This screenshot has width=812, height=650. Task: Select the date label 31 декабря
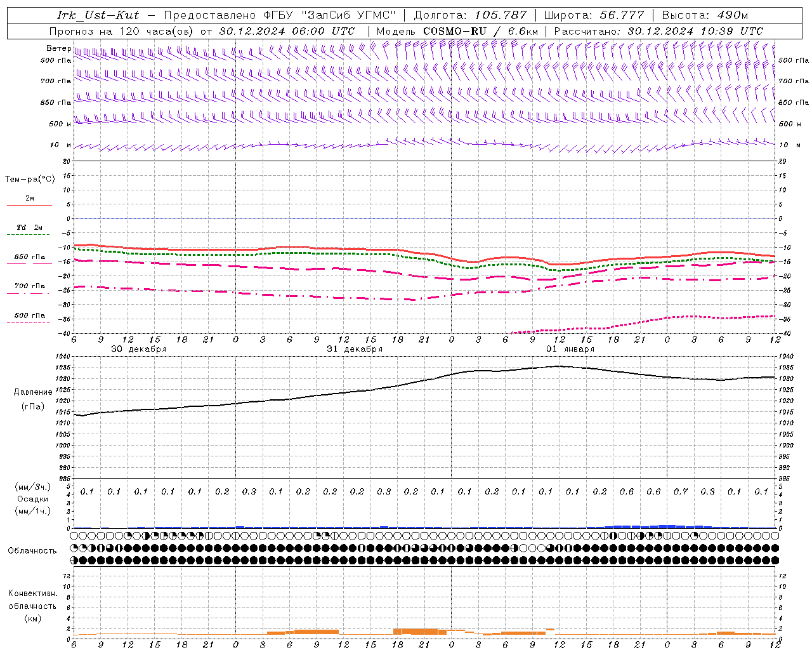pyautogui.click(x=355, y=349)
